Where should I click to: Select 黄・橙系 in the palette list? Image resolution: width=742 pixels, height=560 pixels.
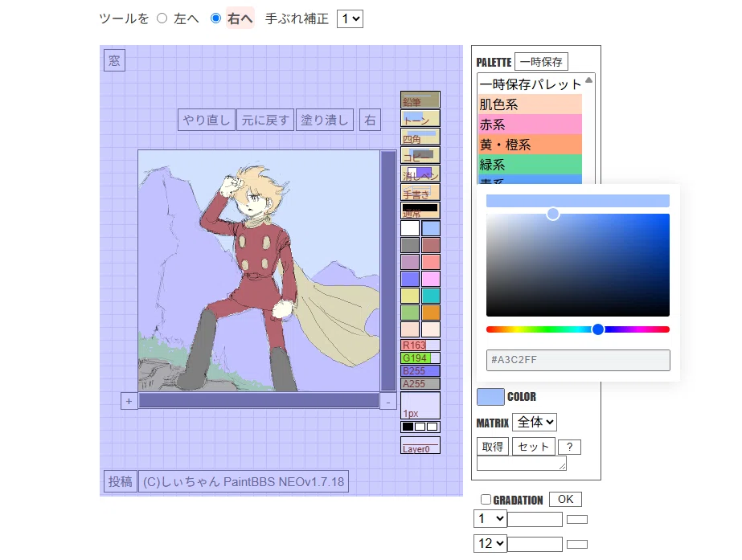coord(530,145)
